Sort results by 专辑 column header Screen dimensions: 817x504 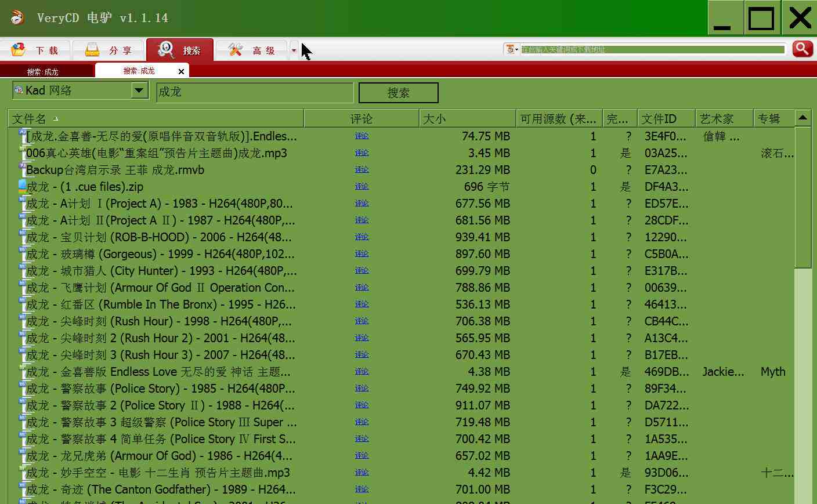tap(774, 118)
